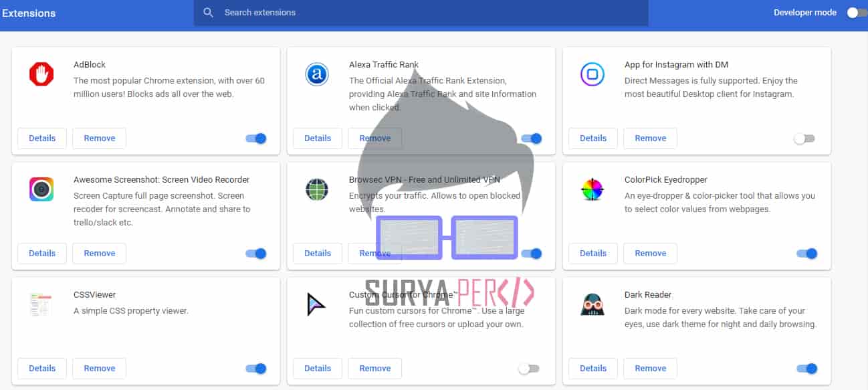
Task: Open Details for AdBlock
Action: click(42, 138)
